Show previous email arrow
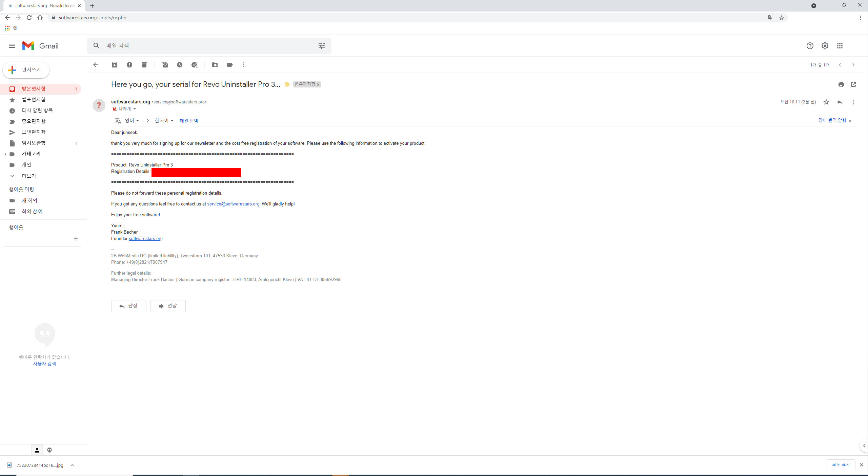Image resolution: width=868 pixels, height=476 pixels. click(840, 65)
